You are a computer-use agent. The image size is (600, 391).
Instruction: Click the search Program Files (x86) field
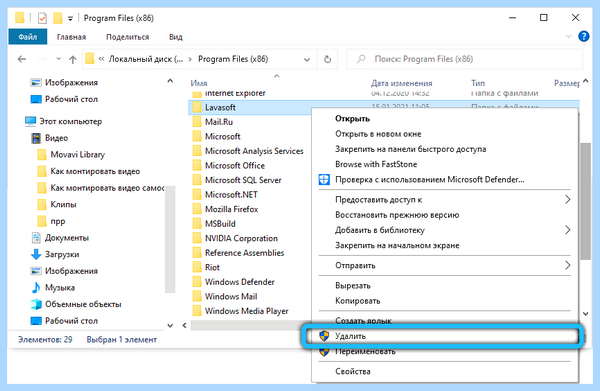click(x=465, y=59)
